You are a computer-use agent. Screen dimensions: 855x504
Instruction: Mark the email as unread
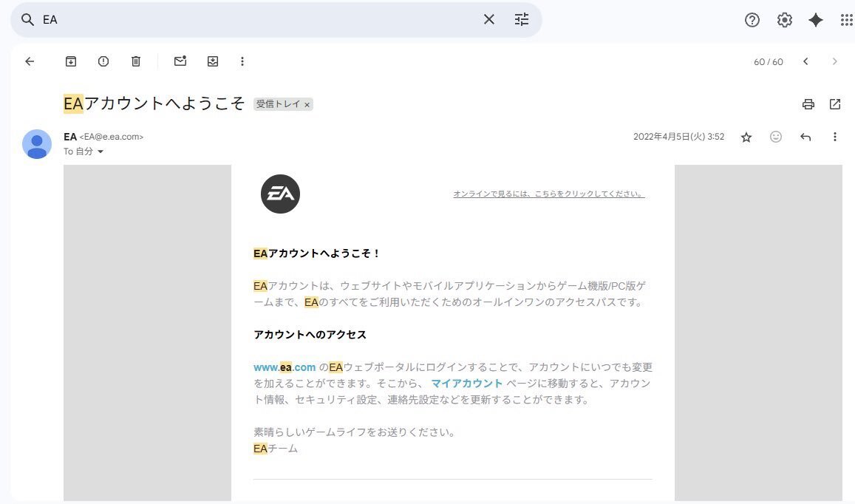coord(180,61)
